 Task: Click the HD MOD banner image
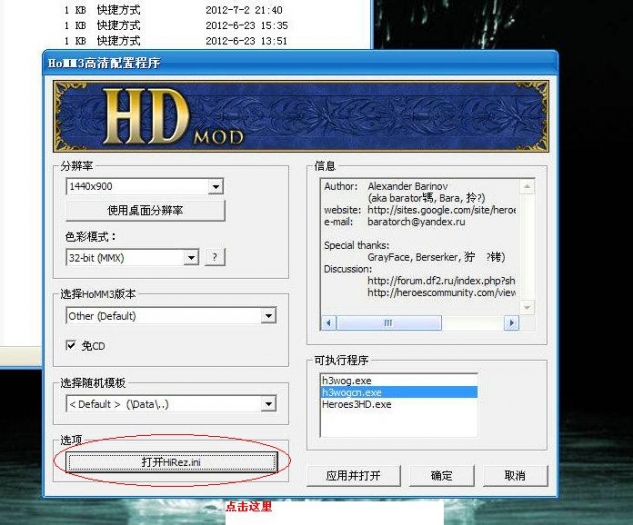(301, 116)
